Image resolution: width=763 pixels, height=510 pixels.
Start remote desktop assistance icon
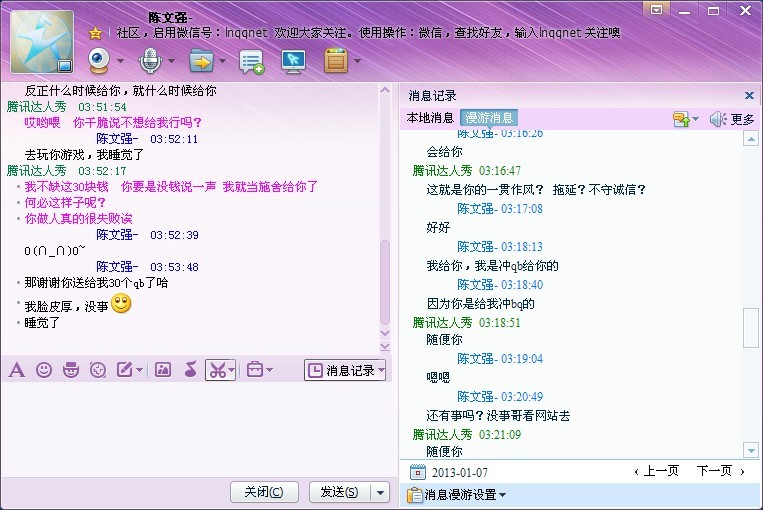coord(293,61)
